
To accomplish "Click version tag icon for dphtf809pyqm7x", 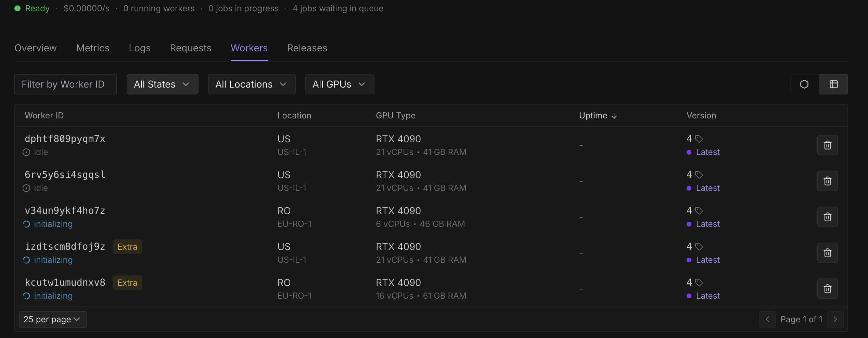I will (x=699, y=139).
